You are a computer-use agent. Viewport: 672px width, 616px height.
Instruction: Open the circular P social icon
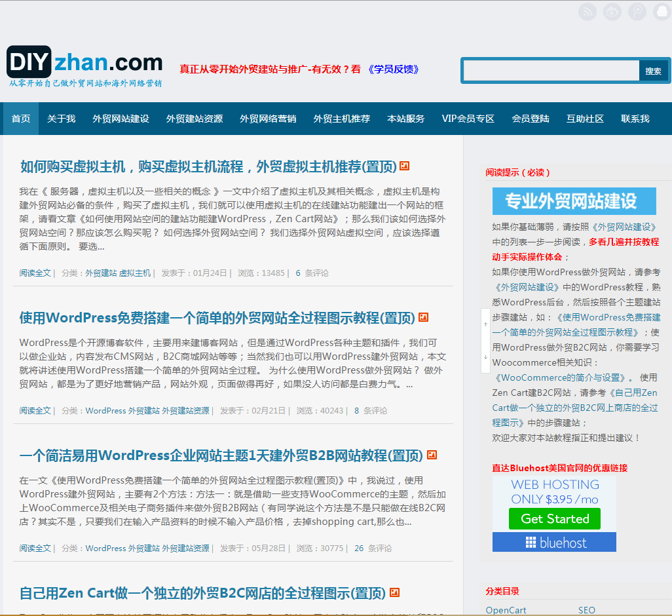point(637,12)
